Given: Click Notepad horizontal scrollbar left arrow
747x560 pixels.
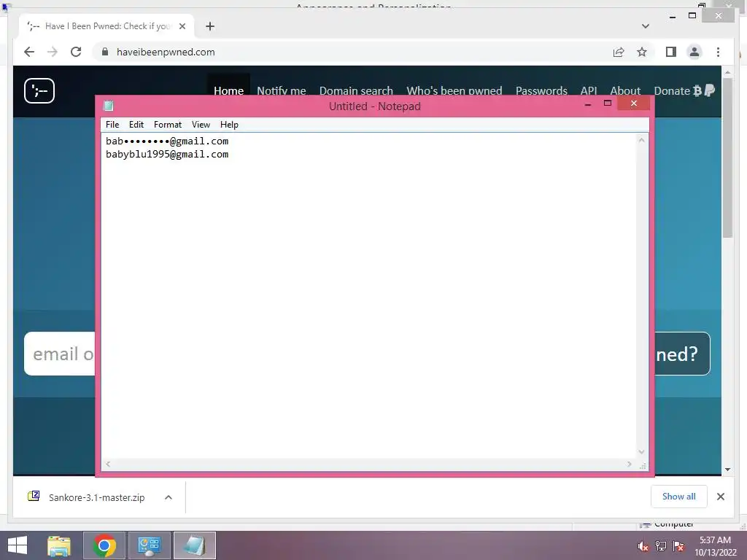Looking at the screenshot, I should [108, 464].
